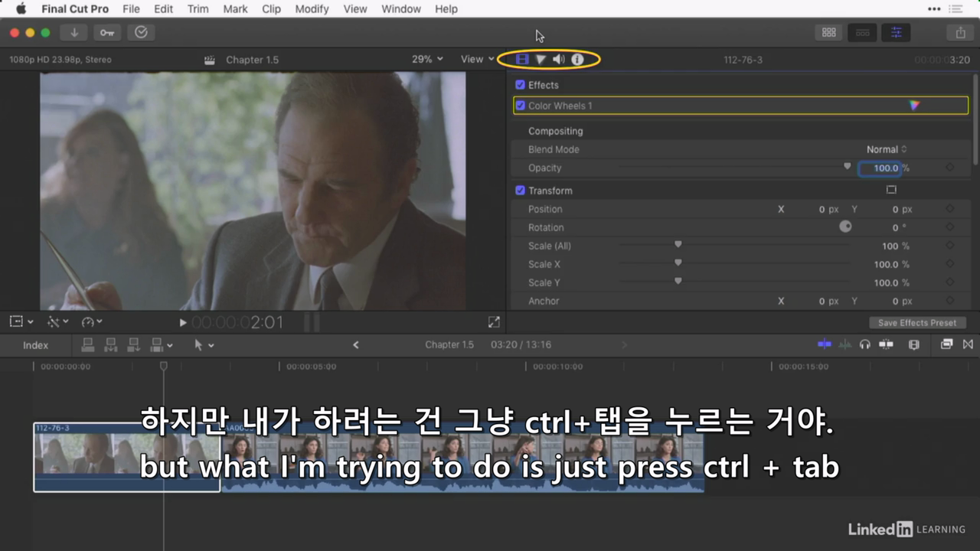Open the Select tool arrow dropdown

[x=204, y=345]
